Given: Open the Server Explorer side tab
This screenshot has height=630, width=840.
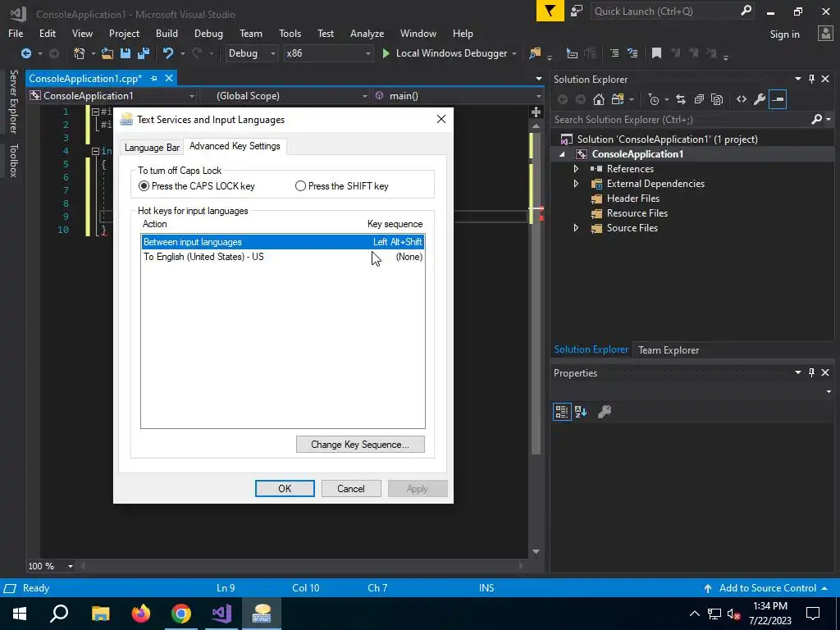Looking at the screenshot, I should point(13,101).
